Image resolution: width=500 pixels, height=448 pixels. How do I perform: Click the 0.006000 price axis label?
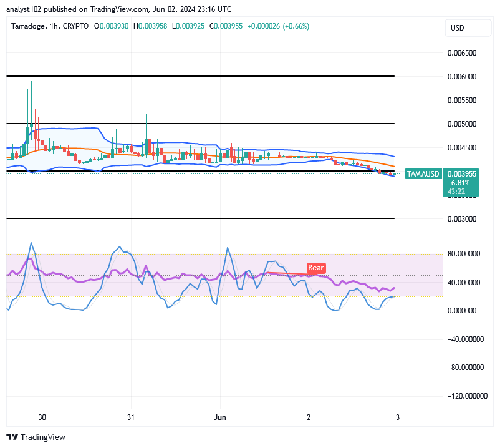tap(462, 77)
